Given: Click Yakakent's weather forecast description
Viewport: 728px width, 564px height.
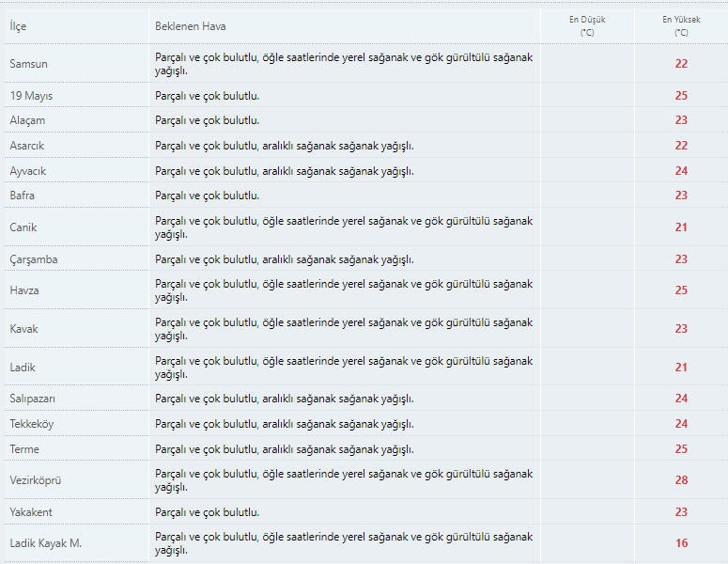Looking at the screenshot, I should (207, 512).
